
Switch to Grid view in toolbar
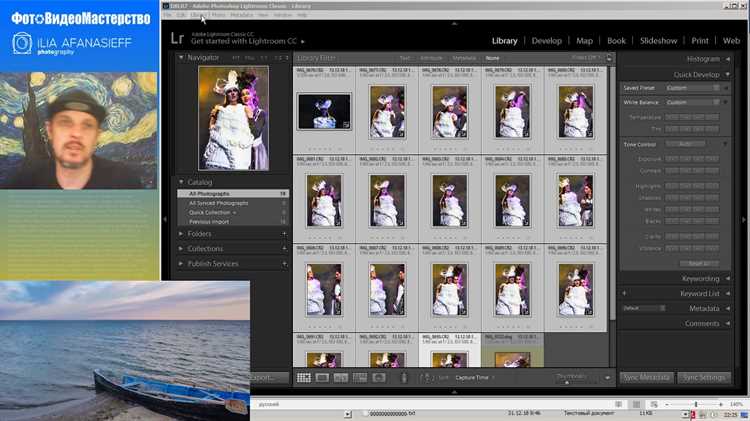[x=304, y=378]
